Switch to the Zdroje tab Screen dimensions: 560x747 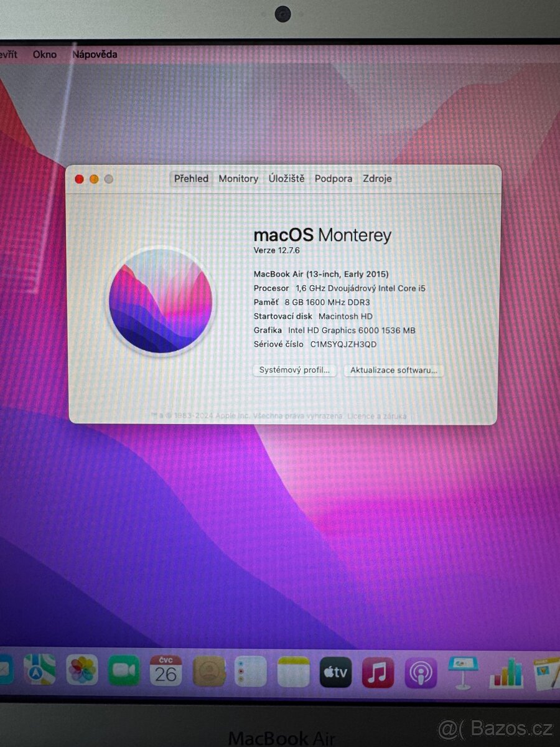(x=377, y=179)
